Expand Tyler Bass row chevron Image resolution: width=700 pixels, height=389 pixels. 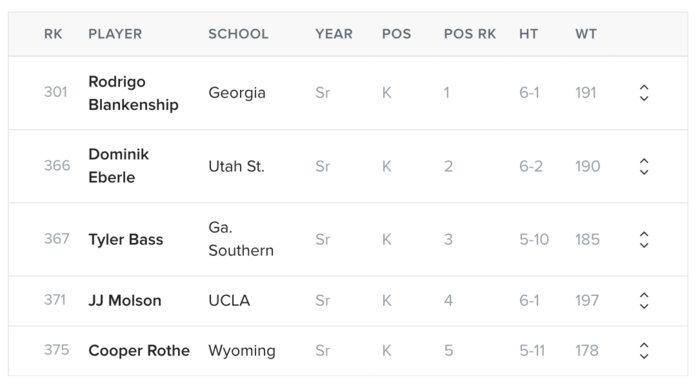pyautogui.click(x=644, y=239)
